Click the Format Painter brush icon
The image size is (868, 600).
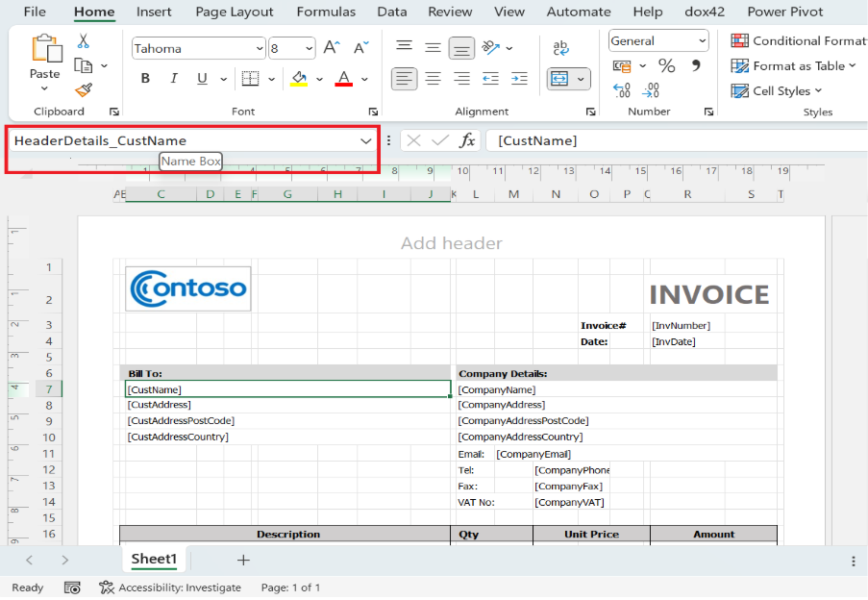84,90
